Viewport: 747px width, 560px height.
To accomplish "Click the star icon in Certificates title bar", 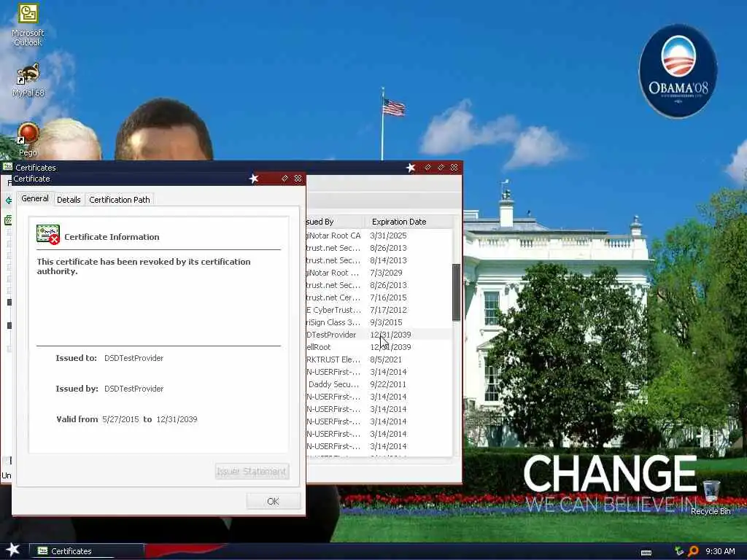I will 411,168.
